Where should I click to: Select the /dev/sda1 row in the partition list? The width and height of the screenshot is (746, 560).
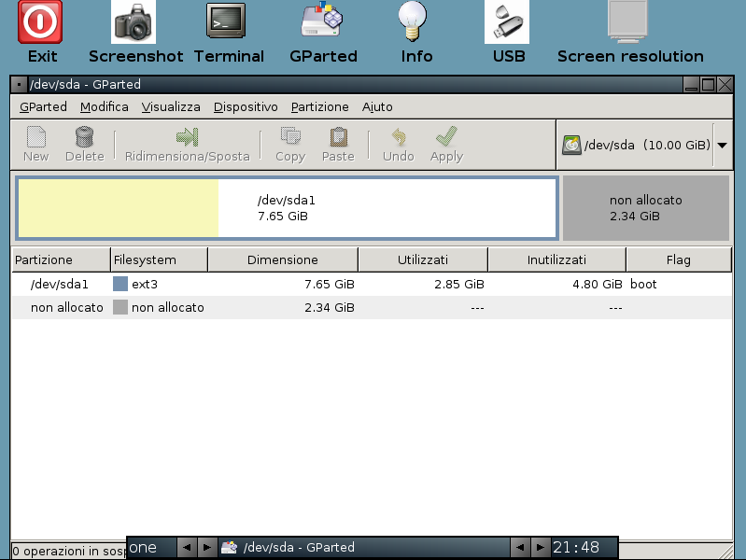point(372,284)
